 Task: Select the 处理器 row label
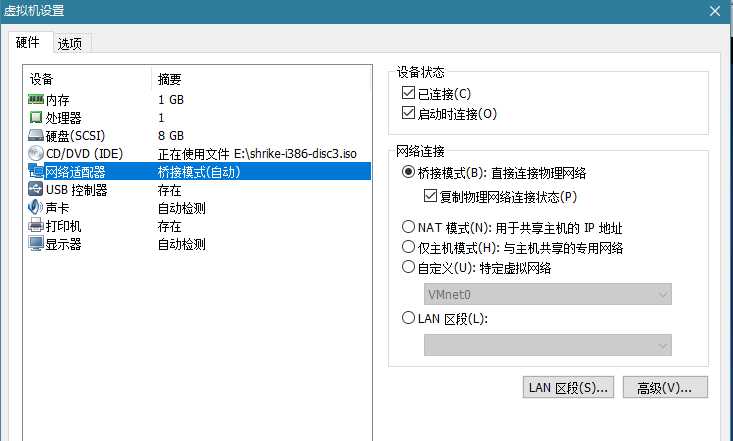pos(64,118)
